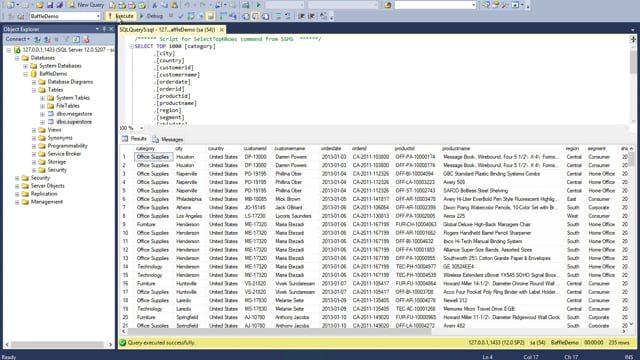Collapse the BaffleDemo database node
This screenshot has width=640, height=360.
click(x=25, y=74)
